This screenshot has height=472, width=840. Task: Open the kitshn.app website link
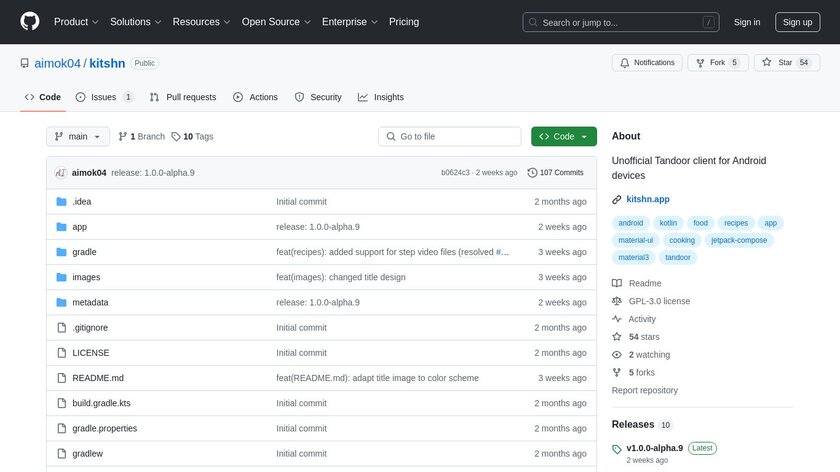tap(648, 200)
